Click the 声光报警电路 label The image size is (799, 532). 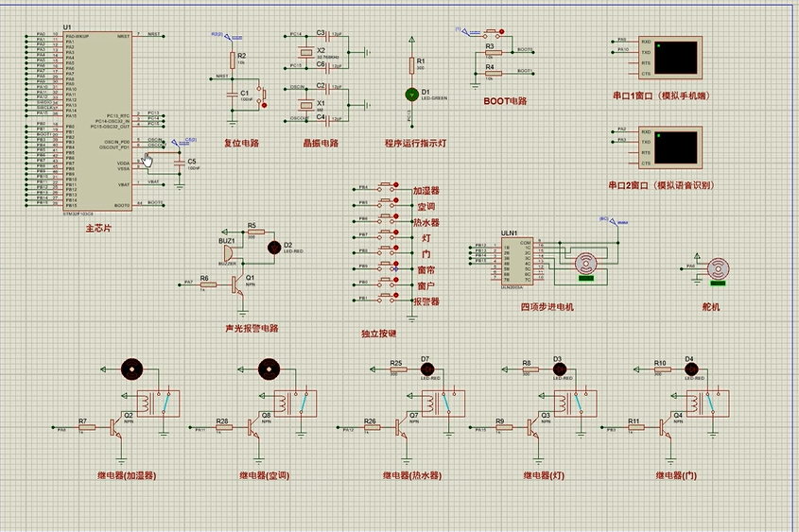pos(252,328)
